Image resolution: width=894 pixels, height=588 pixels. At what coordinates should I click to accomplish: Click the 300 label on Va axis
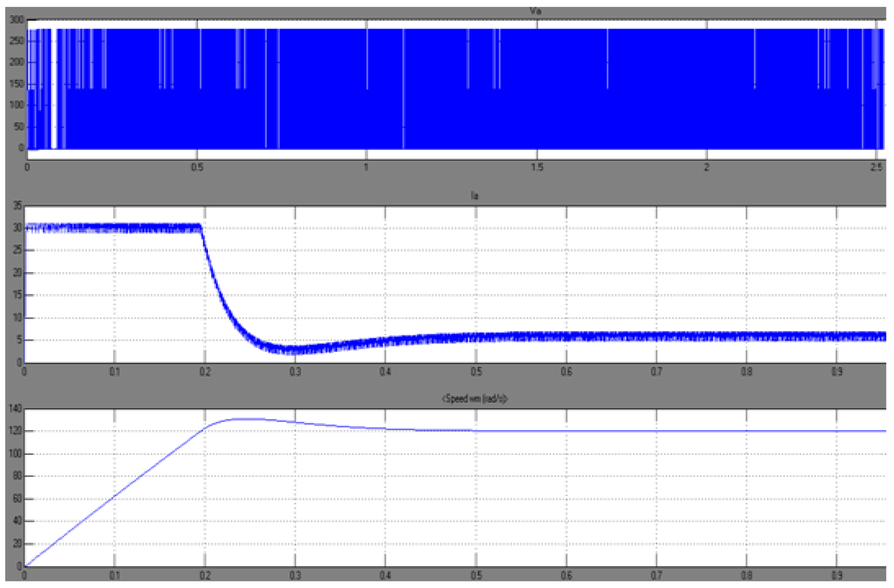pyautogui.click(x=16, y=19)
